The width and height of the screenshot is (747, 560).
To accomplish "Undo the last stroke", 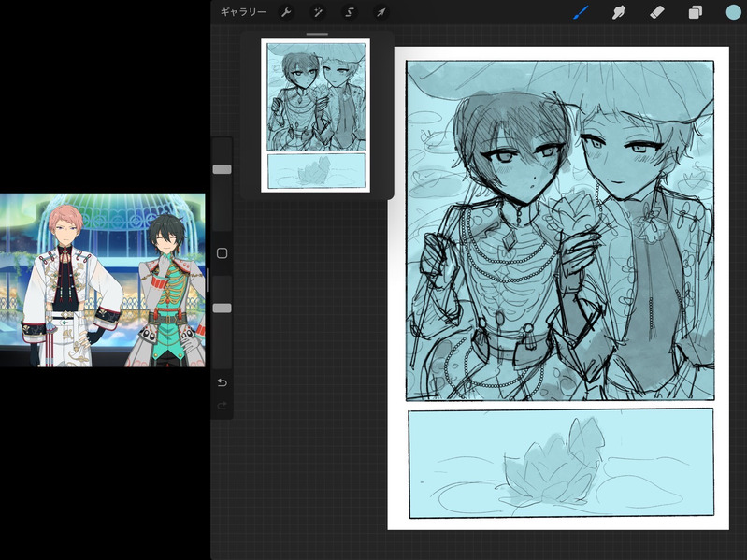I will click(x=222, y=382).
